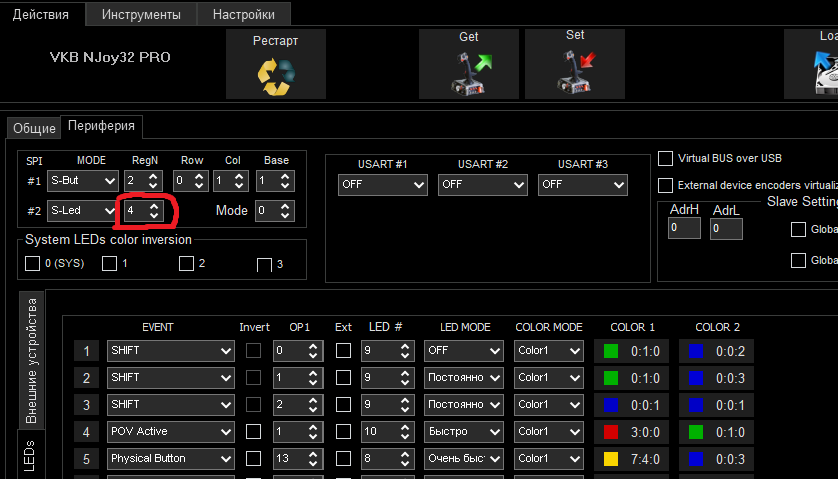Viewport: 838px width, 479px height.
Task: Toggle 0 (SYS) color inversion checkbox
Action: 33,264
